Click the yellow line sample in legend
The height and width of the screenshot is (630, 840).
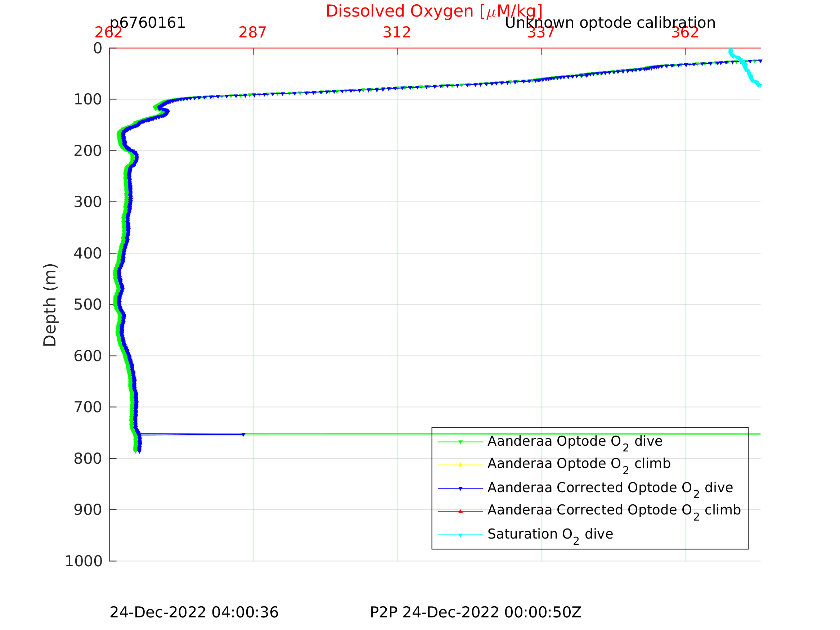pyautogui.click(x=460, y=465)
